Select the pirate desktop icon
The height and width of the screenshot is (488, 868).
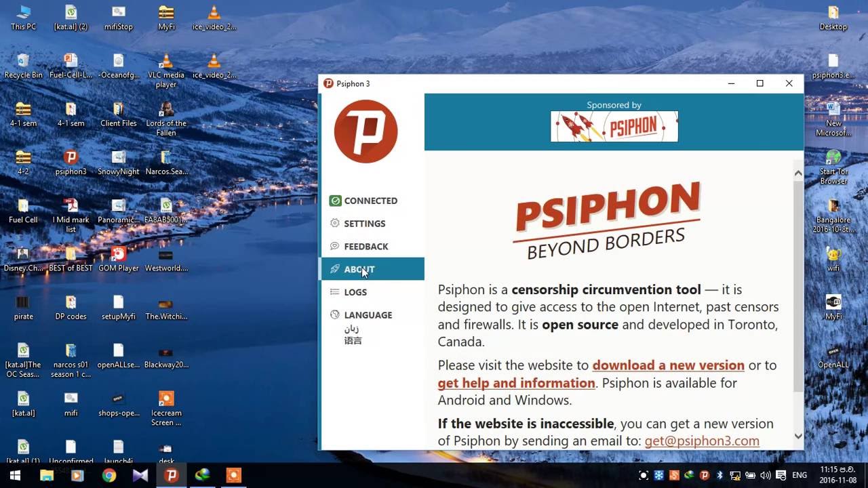[x=24, y=308]
